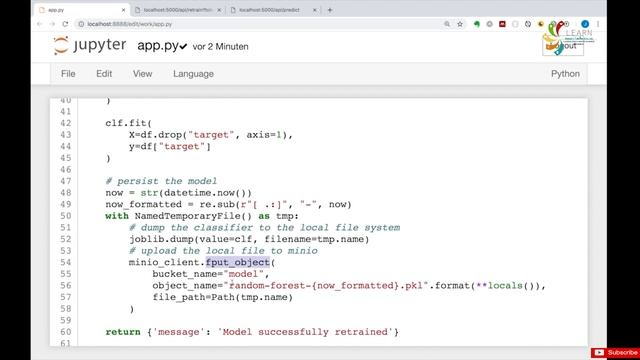Click line number 56 in gutter
Image resolution: width=640 pixels, height=360 pixels.
(65, 285)
